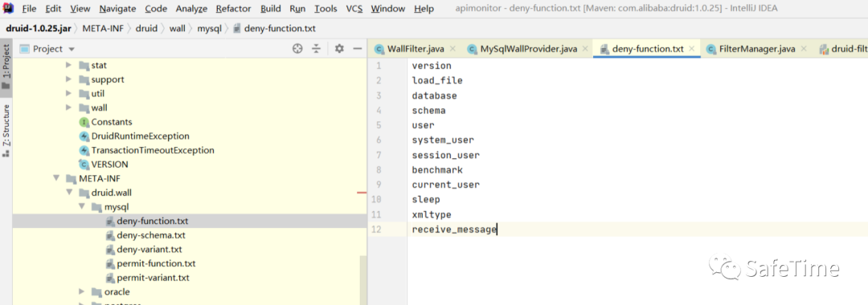Expand the stat folder
Viewport: 868px width, 305px height.
pyautogui.click(x=68, y=65)
